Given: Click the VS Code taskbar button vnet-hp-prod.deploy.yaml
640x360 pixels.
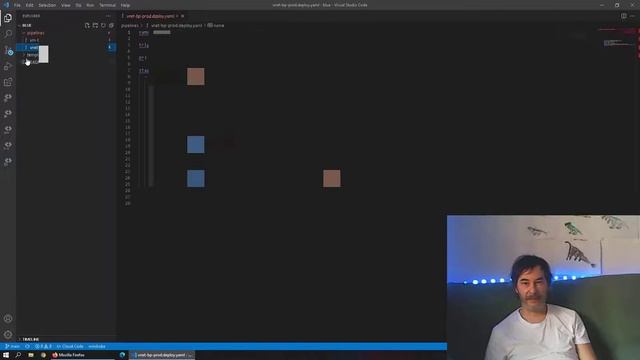Looking at the screenshot, I should point(162,355).
